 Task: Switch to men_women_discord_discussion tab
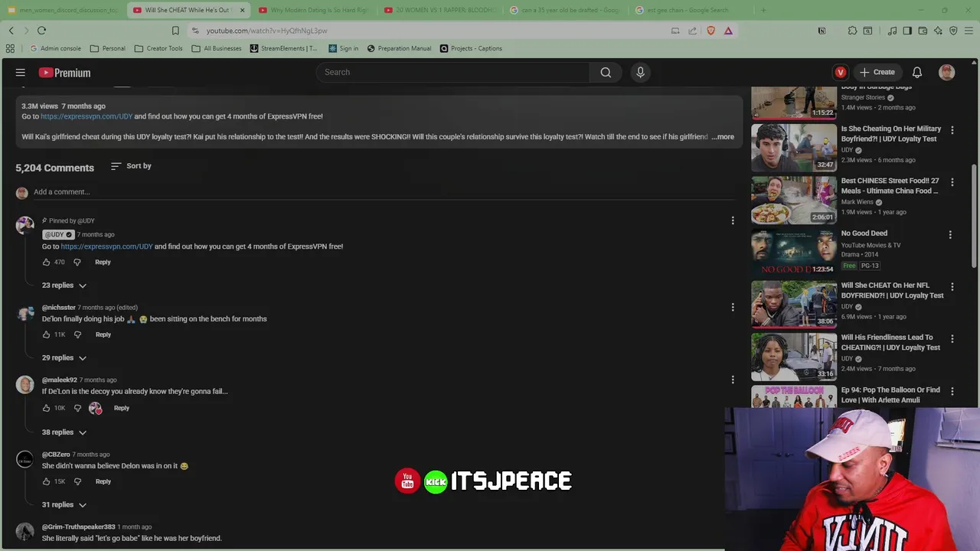click(x=63, y=10)
